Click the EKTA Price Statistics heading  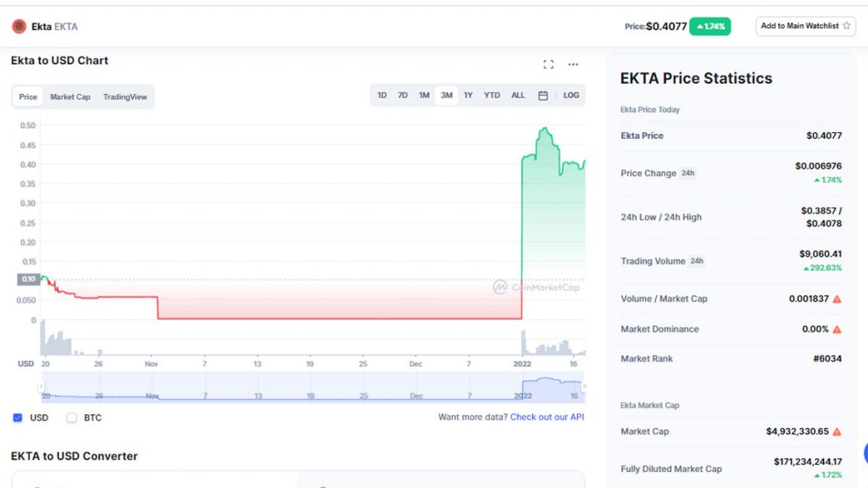[696, 79]
